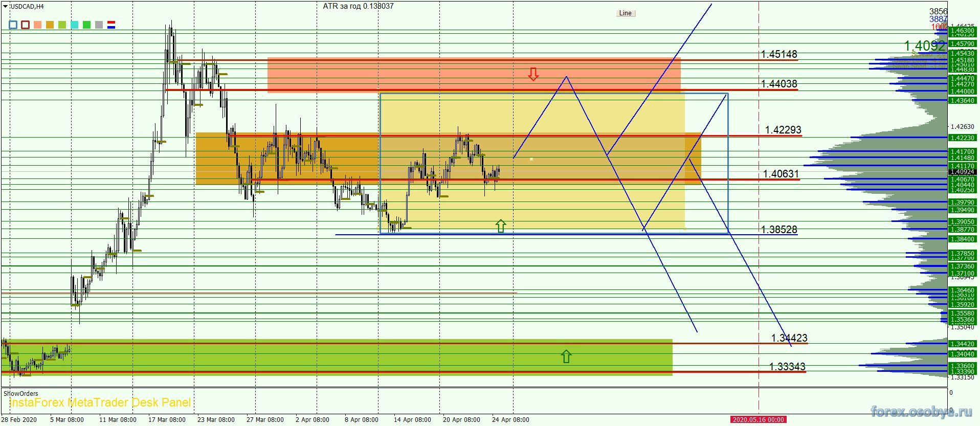Click the 14 Apr 08:00 date label
This screenshot has width=980, height=426.
click(412, 420)
